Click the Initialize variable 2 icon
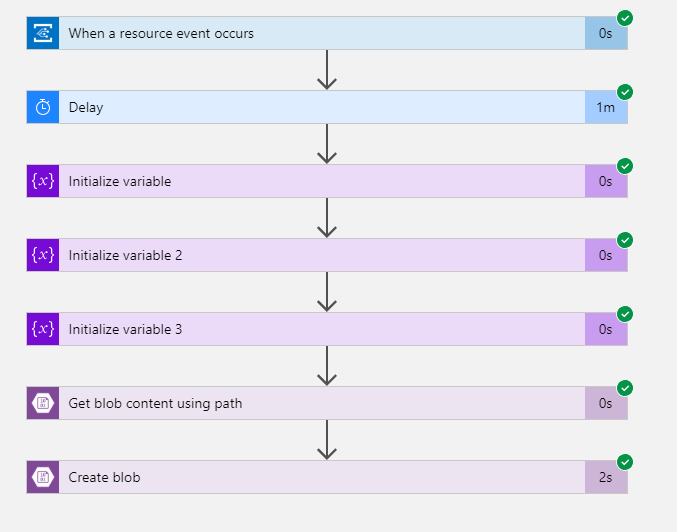This screenshot has height=532, width=677. click(x=43, y=255)
